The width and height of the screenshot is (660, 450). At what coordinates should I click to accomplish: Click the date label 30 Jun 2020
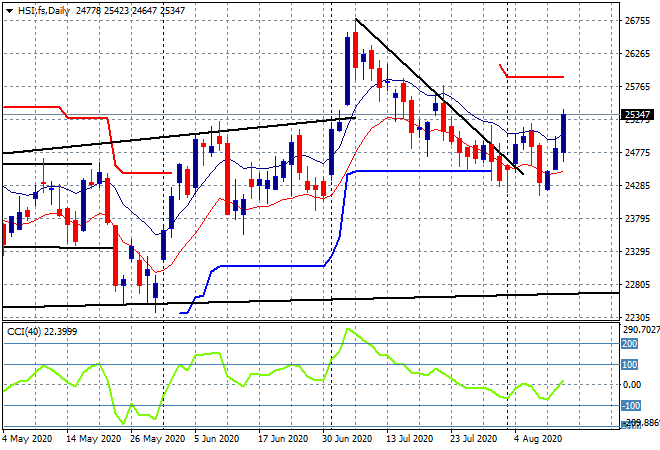347,439
